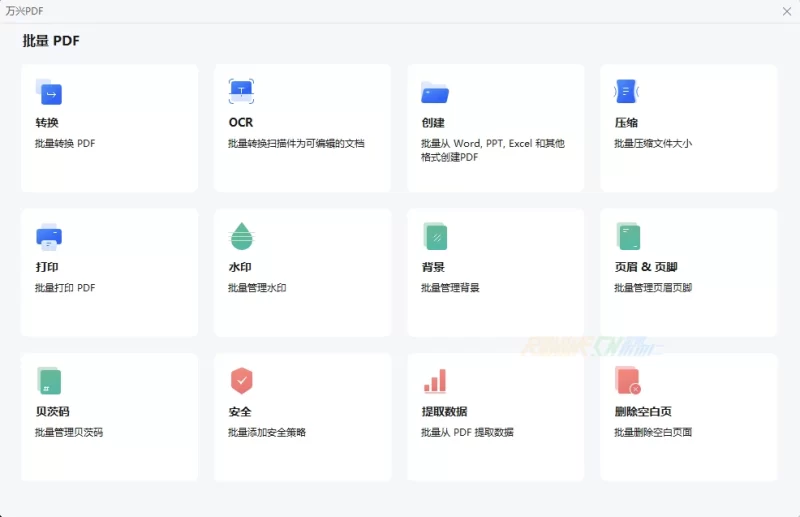Screen dimensions: 800x517
Task: Click the 提取数据 bar chart icon
Action: pyautogui.click(x=434, y=381)
